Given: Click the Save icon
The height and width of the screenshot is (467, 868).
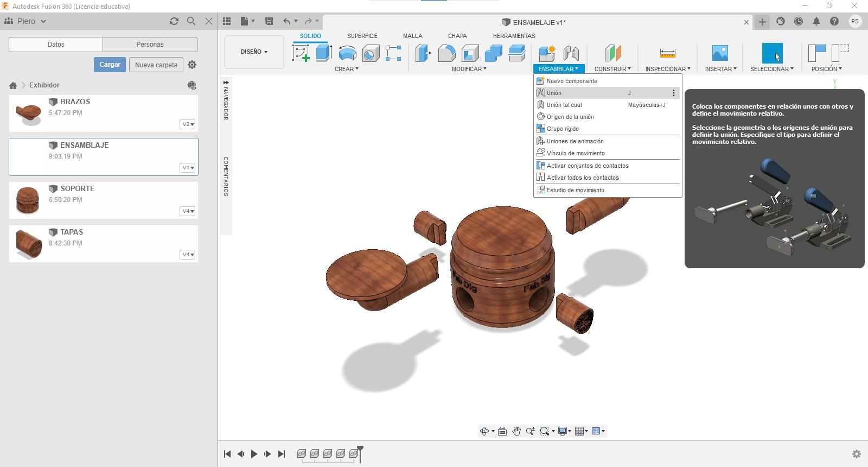Looking at the screenshot, I should (x=269, y=21).
